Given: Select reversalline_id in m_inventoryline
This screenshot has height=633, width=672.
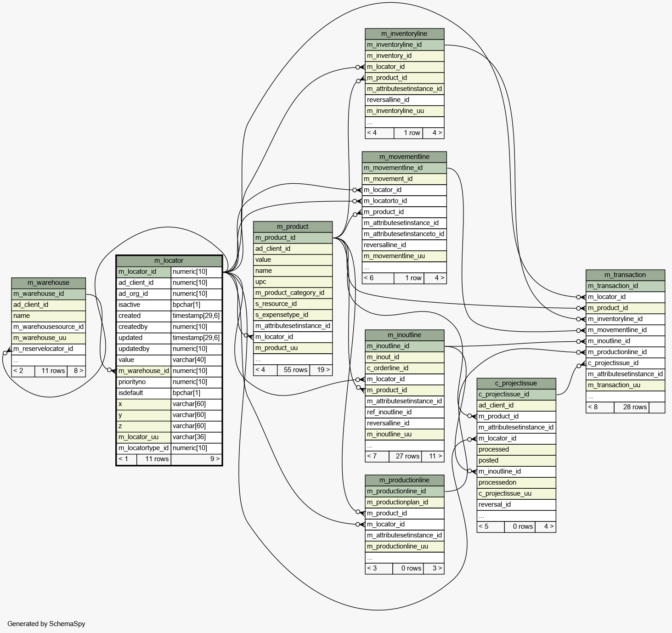Looking at the screenshot, I should pos(405,100).
